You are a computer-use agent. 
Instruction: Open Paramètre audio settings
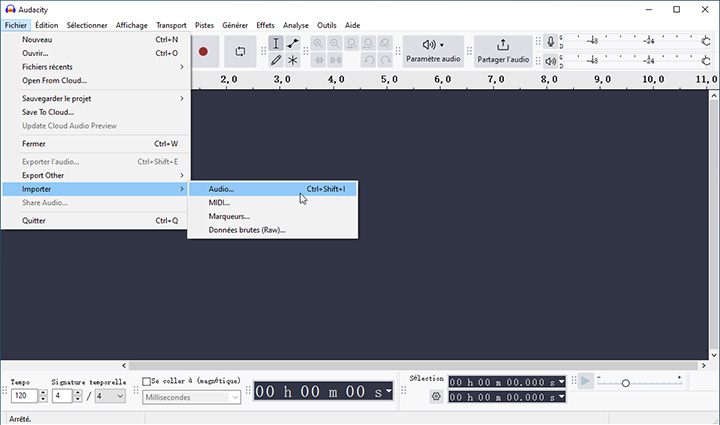433,51
